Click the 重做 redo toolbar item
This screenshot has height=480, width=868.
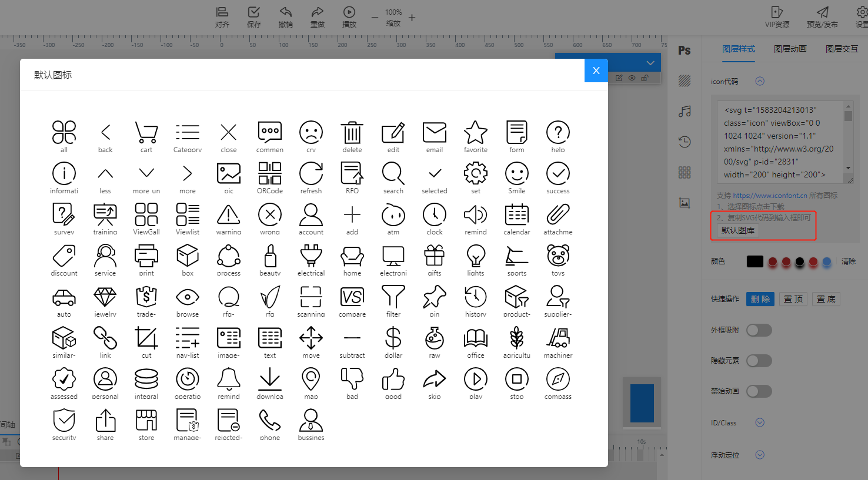[x=318, y=17]
